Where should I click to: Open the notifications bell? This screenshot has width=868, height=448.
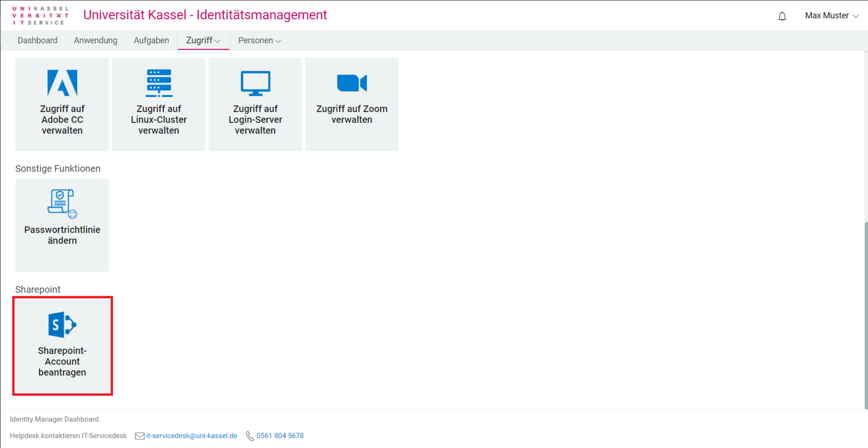click(782, 16)
